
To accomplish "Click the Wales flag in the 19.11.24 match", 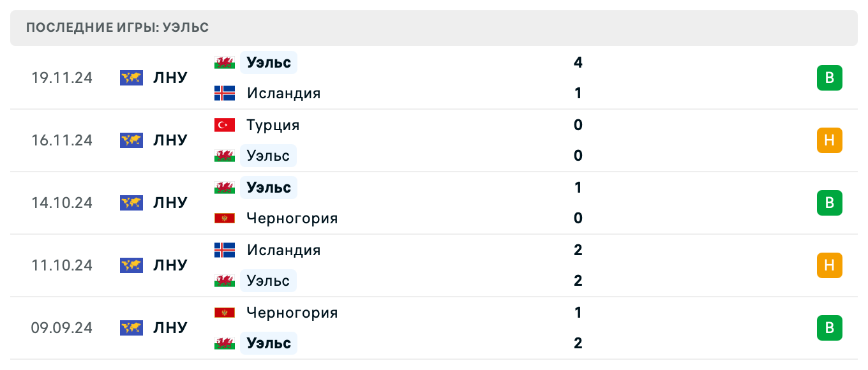I will (x=224, y=63).
